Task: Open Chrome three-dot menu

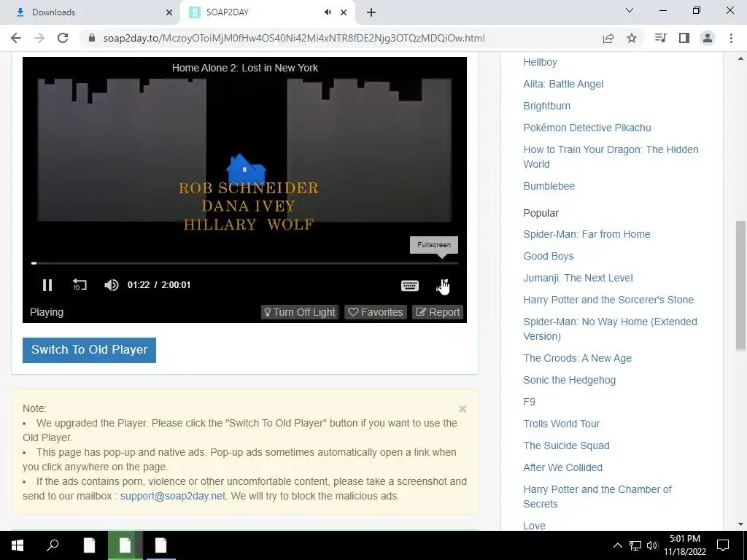Action: point(731,38)
